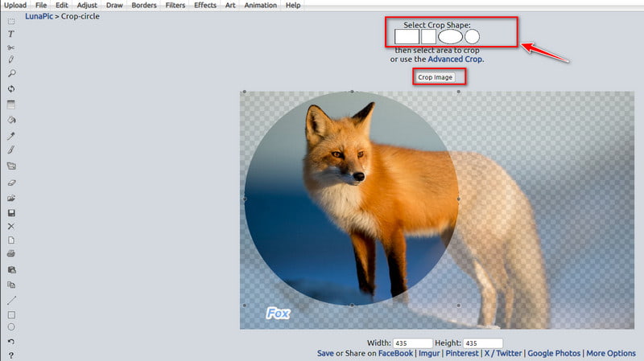Choose the oval crop shape
Viewport: 644px width, 361px height.
coord(450,36)
